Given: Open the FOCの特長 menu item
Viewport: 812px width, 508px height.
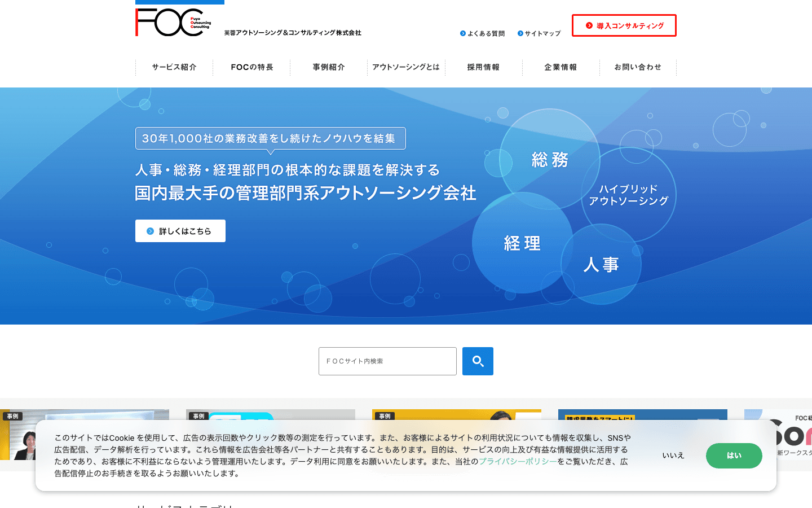Looking at the screenshot, I should (x=251, y=67).
